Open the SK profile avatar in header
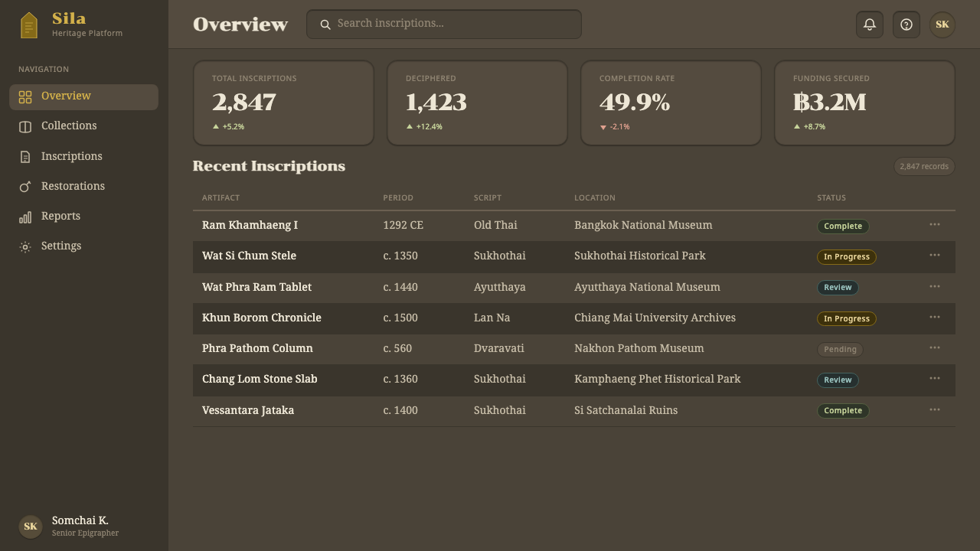This screenshot has width=980, height=551. pyautogui.click(x=942, y=24)
